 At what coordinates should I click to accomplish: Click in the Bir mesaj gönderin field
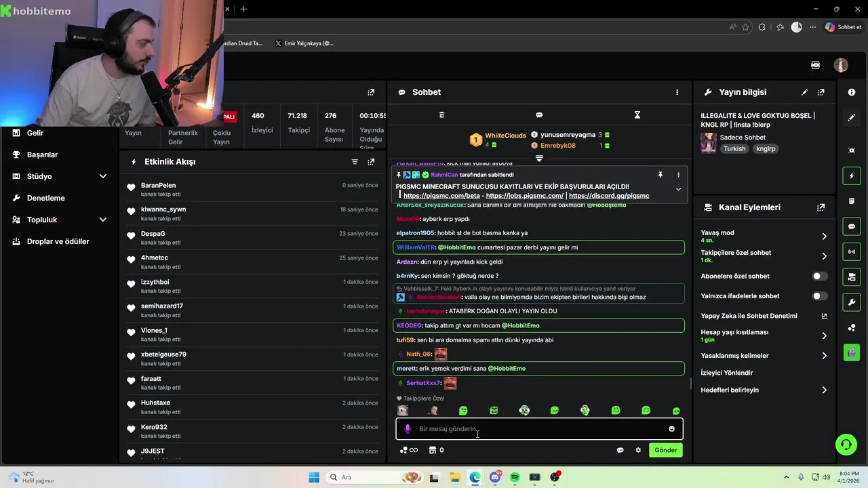tap(539, 429)
